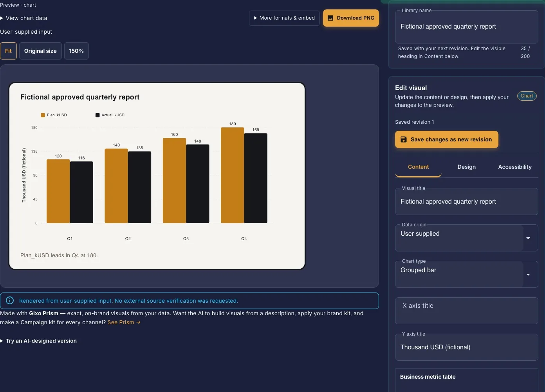Click caption 'Plan_kUSD leads in Q4 at 180.'
This screenshot has width=545, height=392.
click(59, 255)
